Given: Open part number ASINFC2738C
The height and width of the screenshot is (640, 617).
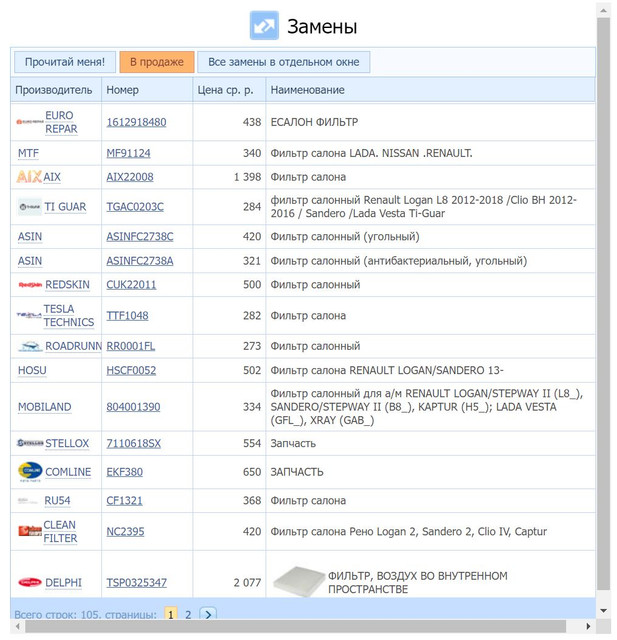Looking at the screenshot, I should pos(140,237).
